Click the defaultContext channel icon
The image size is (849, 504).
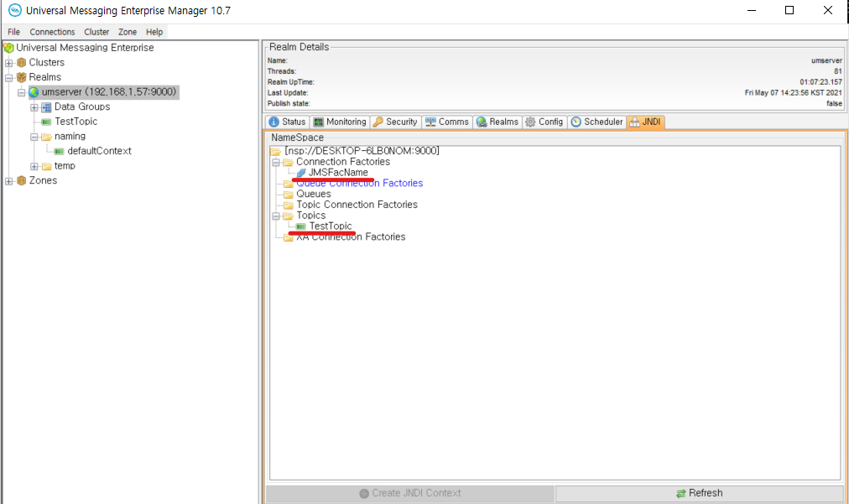(59, 152)
